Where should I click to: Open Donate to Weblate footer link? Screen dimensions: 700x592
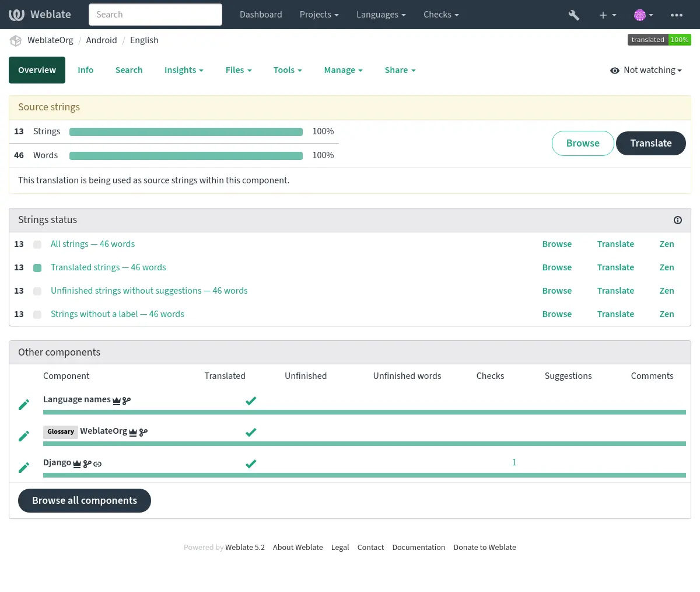[x=485, y=548]
